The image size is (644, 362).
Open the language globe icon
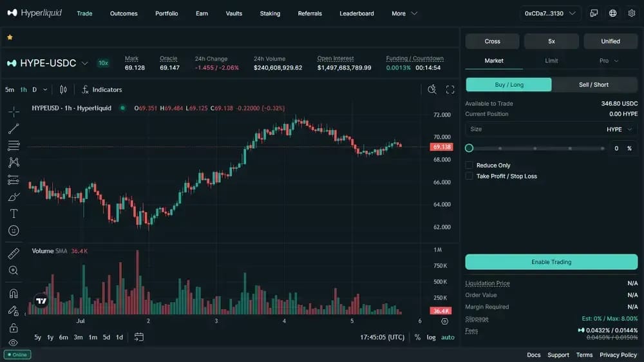613,13
